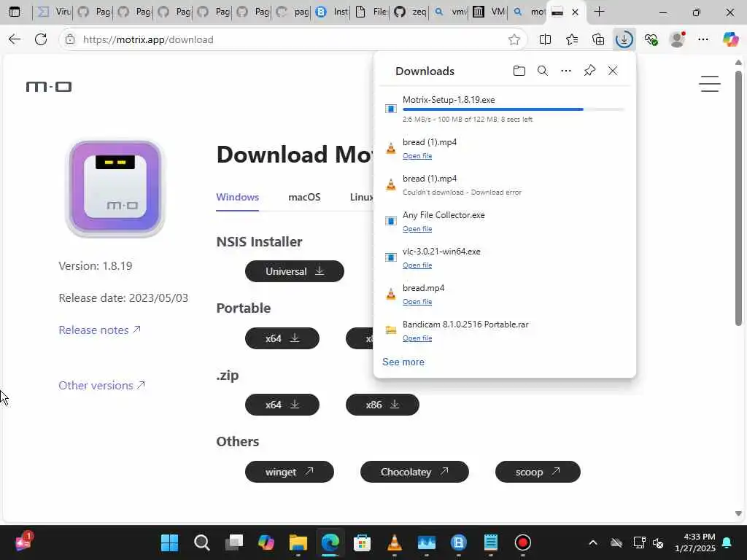The height and width of the screenshot is (560, 747).
Task: Download .zip x86 build
Action: click(x=382, y=405)
